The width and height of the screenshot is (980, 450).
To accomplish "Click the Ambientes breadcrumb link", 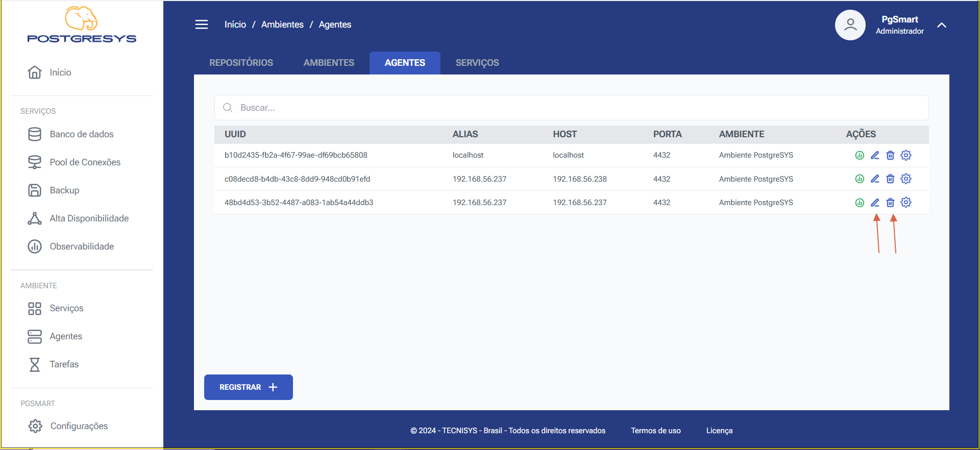I will pos(282,24).
